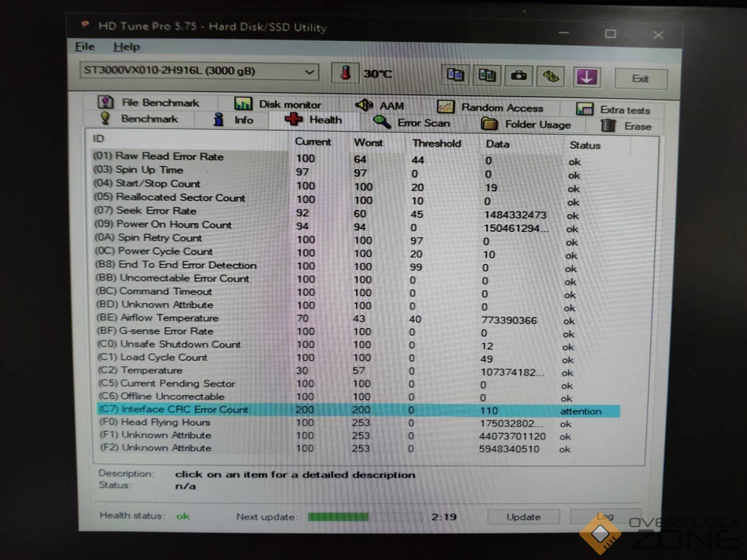The width and height of the screenshot is (747, 560).
Task: Click the Status column header
Action: click(585, 146)
